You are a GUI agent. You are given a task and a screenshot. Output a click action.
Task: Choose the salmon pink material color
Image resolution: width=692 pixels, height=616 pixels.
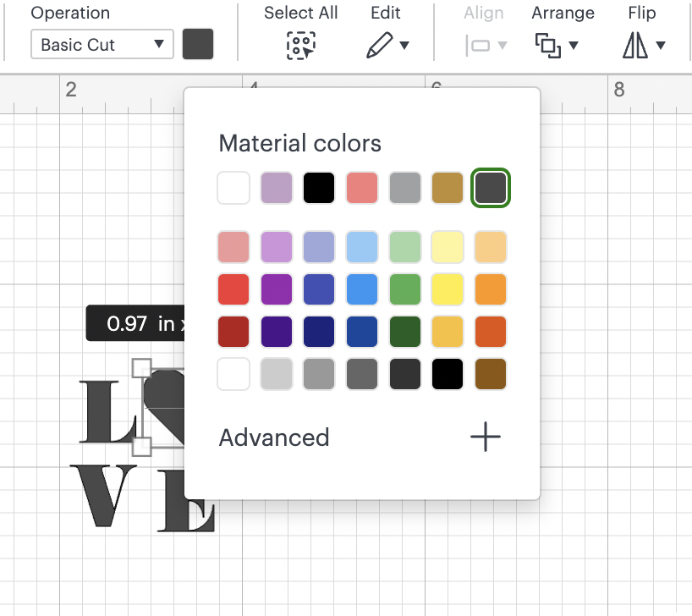tap(362, 188)
